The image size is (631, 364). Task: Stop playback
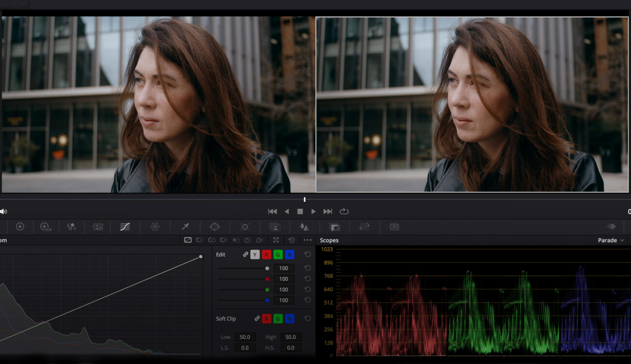pos(300,211)
